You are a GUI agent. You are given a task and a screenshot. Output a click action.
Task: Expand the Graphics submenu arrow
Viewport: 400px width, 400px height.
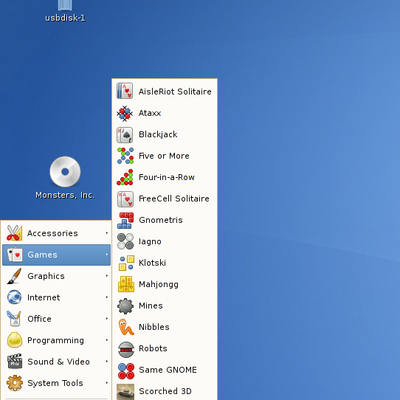click(x=107, y=276)
